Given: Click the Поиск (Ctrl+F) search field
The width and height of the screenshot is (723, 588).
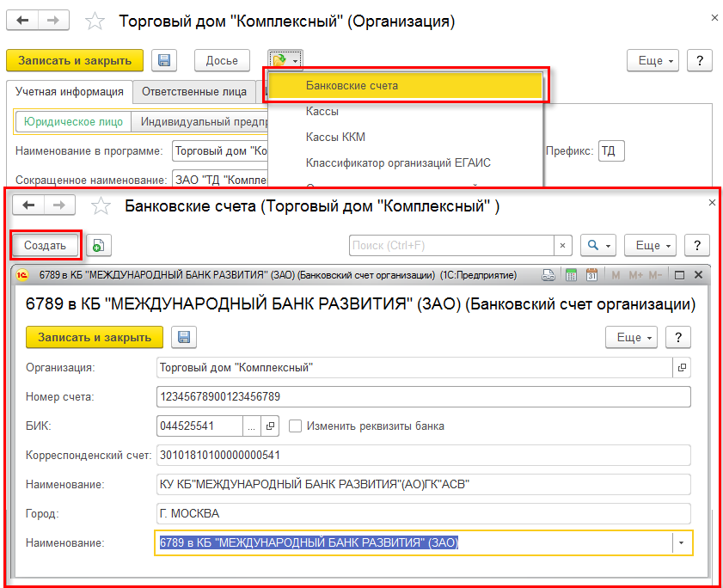Looking at the screenshot, I should tap(451, 245).
